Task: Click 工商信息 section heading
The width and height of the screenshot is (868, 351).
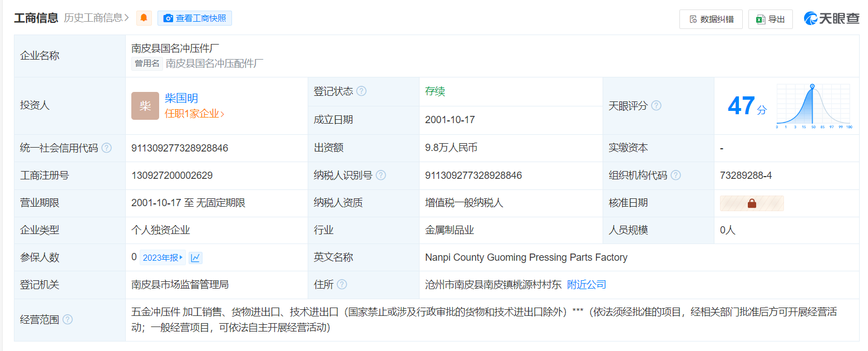Action: click(36, 18)
